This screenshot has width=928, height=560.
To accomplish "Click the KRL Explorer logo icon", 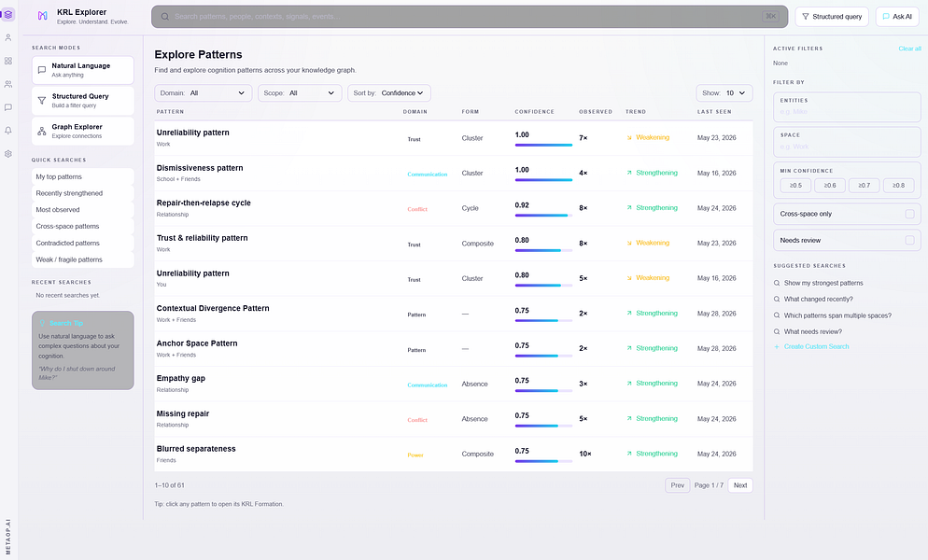I will click(x=42, y=16).
